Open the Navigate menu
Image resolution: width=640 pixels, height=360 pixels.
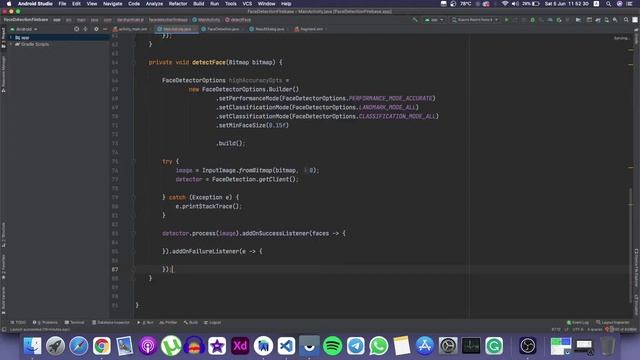[112, 4]
